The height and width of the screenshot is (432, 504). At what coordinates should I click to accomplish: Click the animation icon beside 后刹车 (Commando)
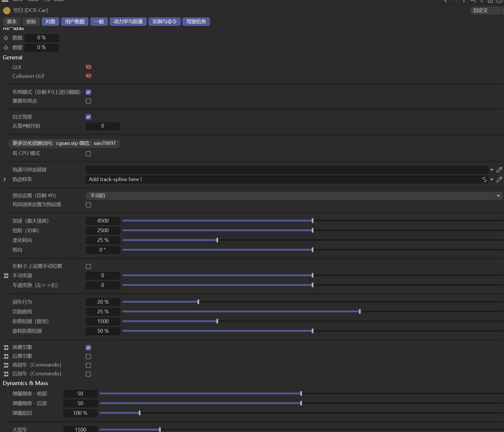tap(6, 374)
